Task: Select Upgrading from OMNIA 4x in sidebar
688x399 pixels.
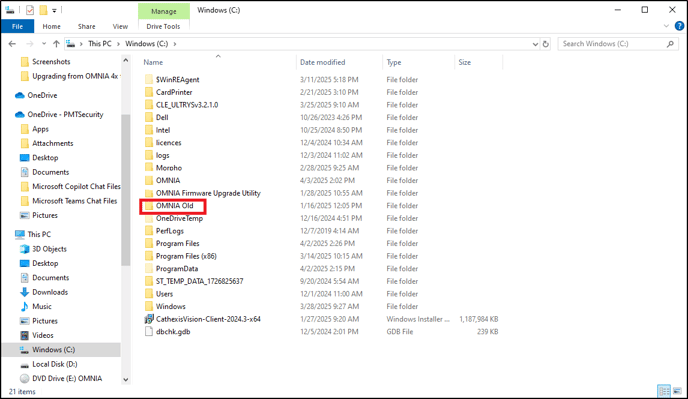Action: point(75,76)
